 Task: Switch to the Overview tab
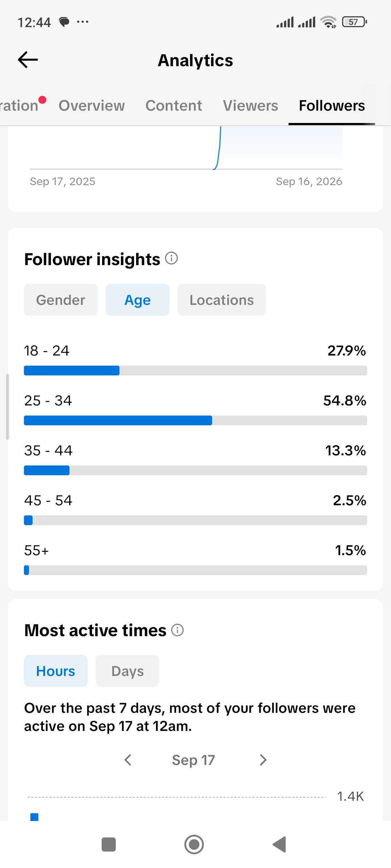pyautogui.click(x=92, y=106)
